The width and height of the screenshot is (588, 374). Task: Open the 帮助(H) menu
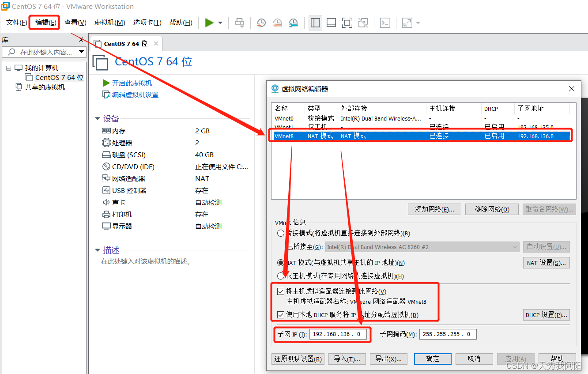pos(181,23)
